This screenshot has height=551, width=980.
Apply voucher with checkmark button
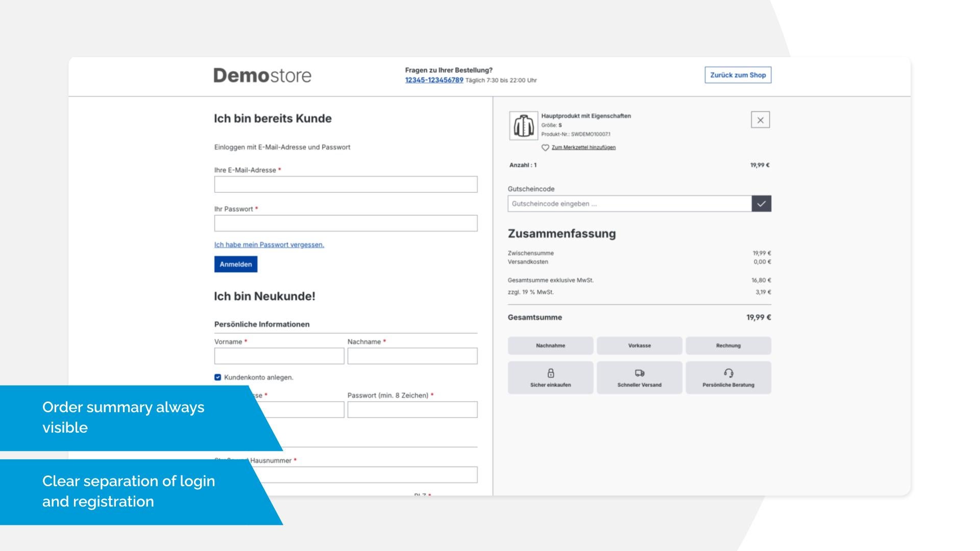coord(761,204)
